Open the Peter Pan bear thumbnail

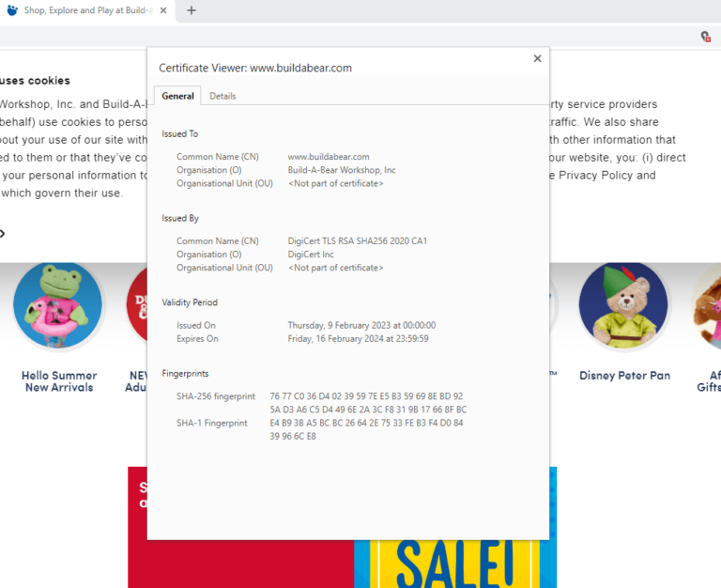point(623,306)
